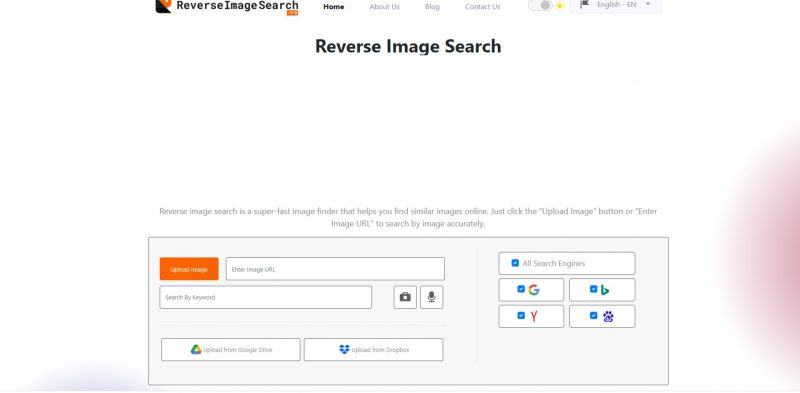Screen dimensions: 800x393
Task: Click Upload from Dropbox button
Action: coord(373,350)
